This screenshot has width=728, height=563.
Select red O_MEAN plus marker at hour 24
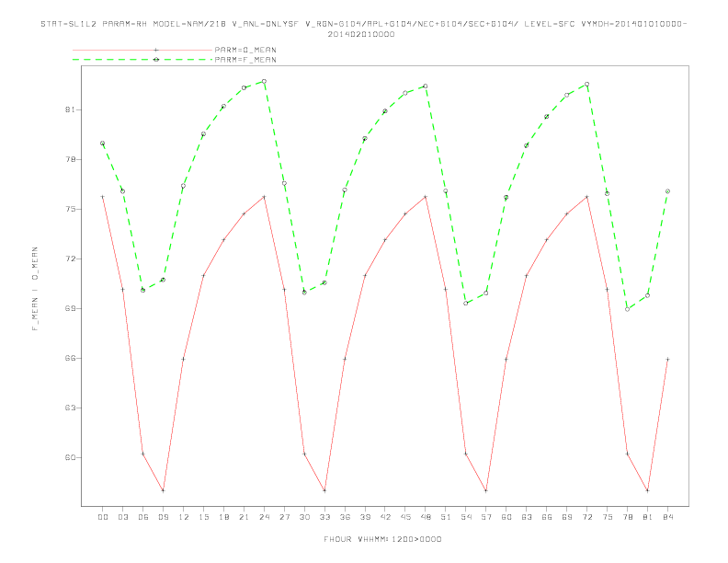click(x=264, y=197)
